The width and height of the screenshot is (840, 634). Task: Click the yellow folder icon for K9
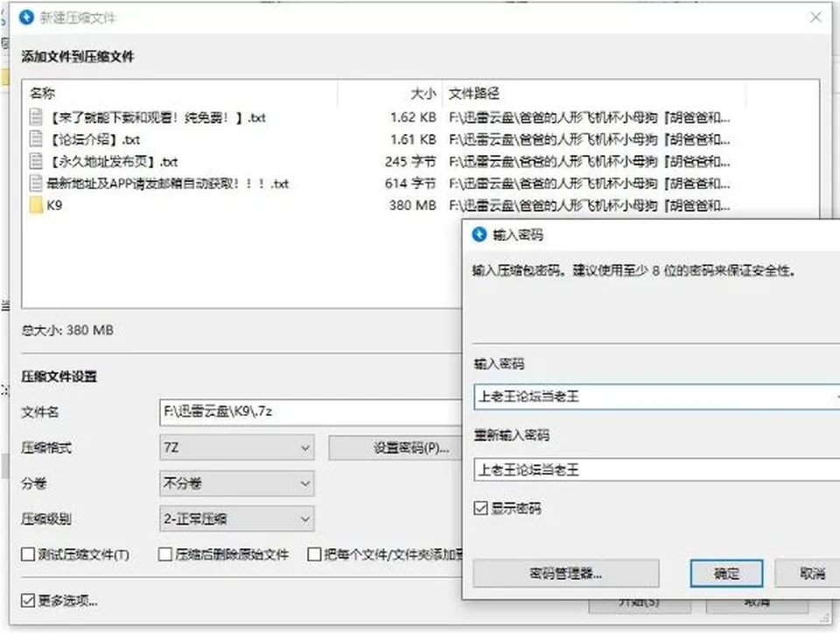[36, 205]
